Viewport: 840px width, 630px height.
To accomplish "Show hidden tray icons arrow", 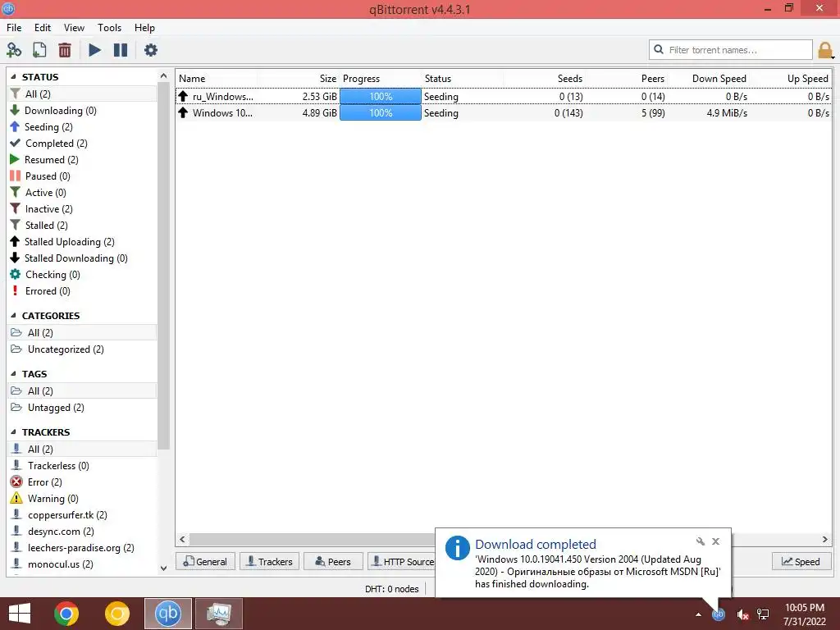I will coord(698,614).
